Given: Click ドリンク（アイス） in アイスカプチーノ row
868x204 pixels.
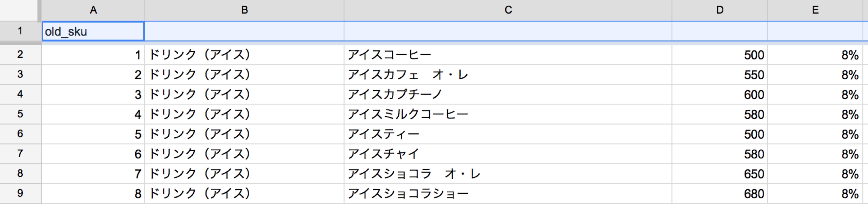Looking at the screenshot, I should (244, 94).
